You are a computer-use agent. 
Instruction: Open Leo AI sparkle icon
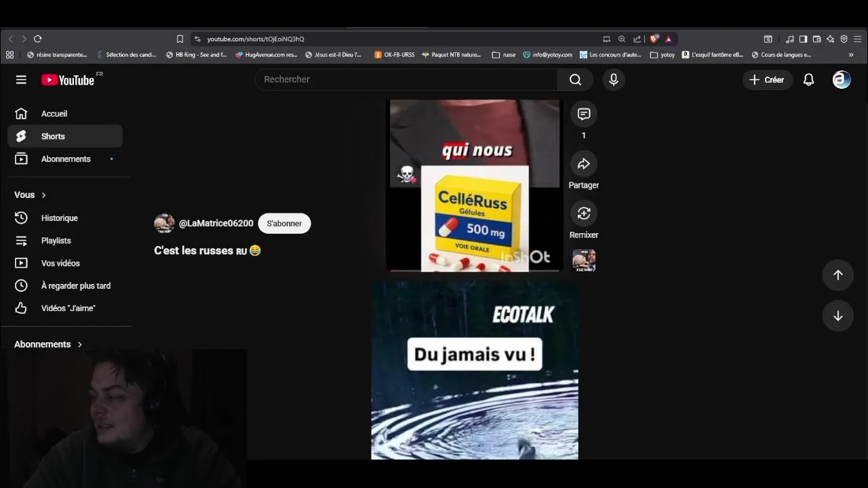tap(830, 39)
